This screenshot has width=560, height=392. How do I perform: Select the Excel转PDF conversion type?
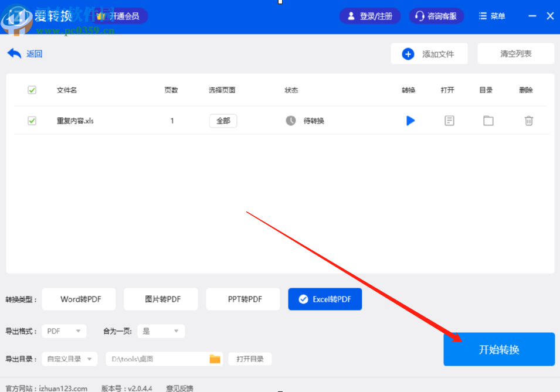coord(325,299)
